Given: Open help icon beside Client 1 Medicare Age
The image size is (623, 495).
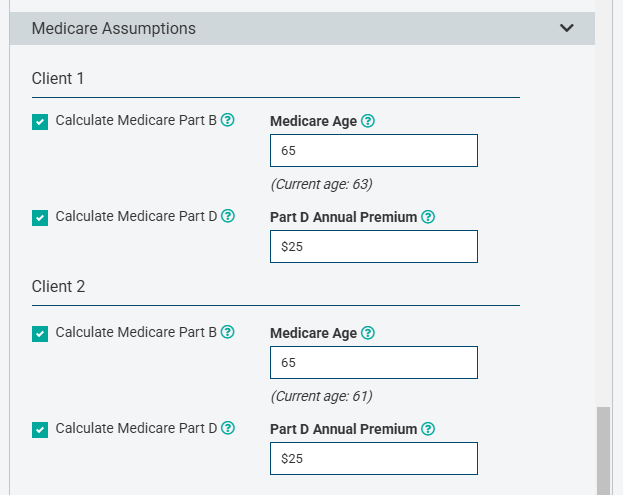Looking at the screenshot, I should coord(368,121).
